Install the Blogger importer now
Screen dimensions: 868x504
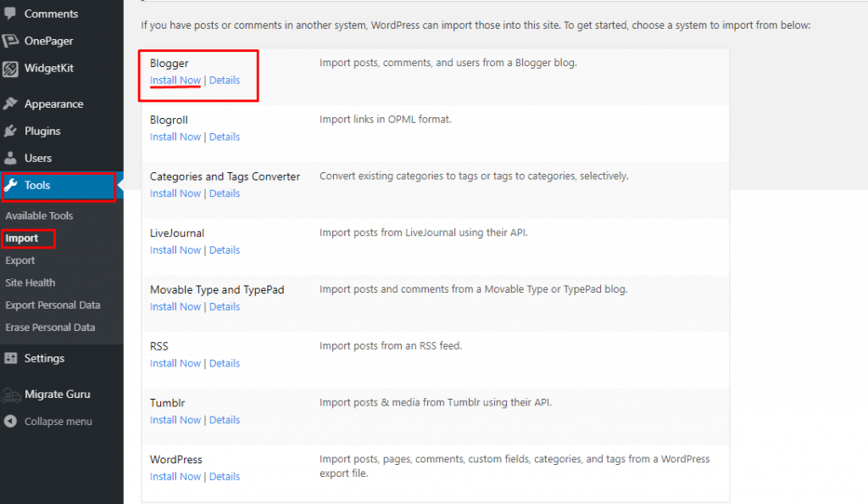pyautogui.click(x=175, y=81)
